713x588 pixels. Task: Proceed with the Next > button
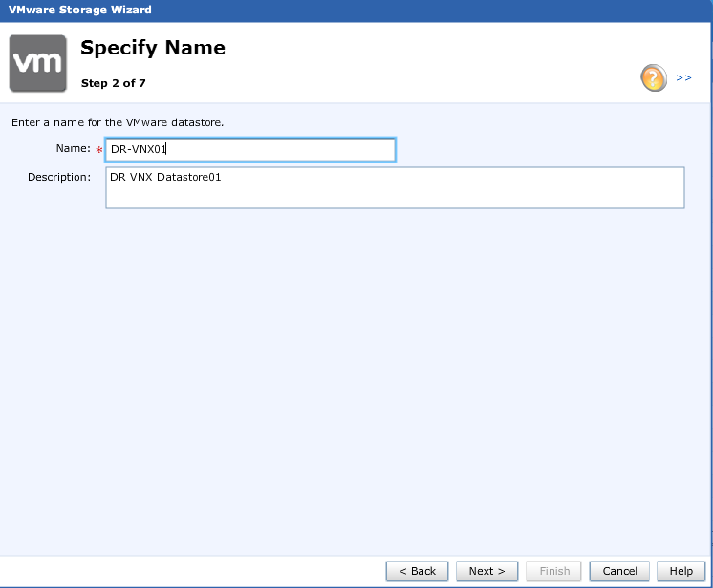(x=486, y=571)
